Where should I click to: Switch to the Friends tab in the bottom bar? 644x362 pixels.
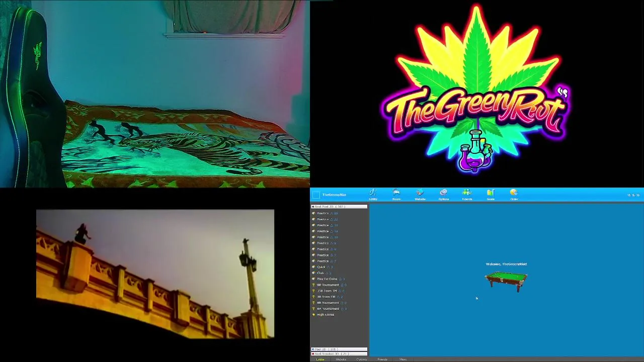pos(382,359)
